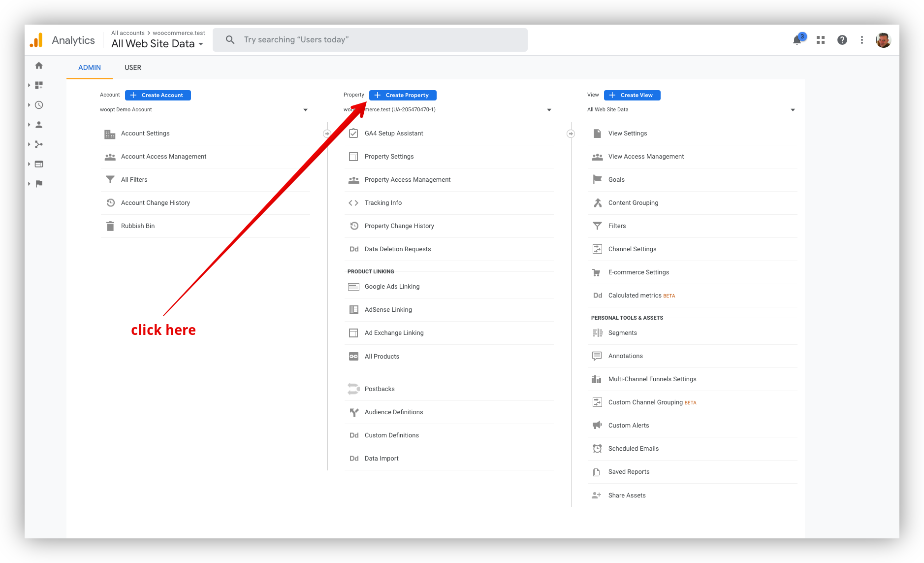Click the Content Grouping icon
Viewport: 924px width, 563px height.
click(x=597, y=203)
